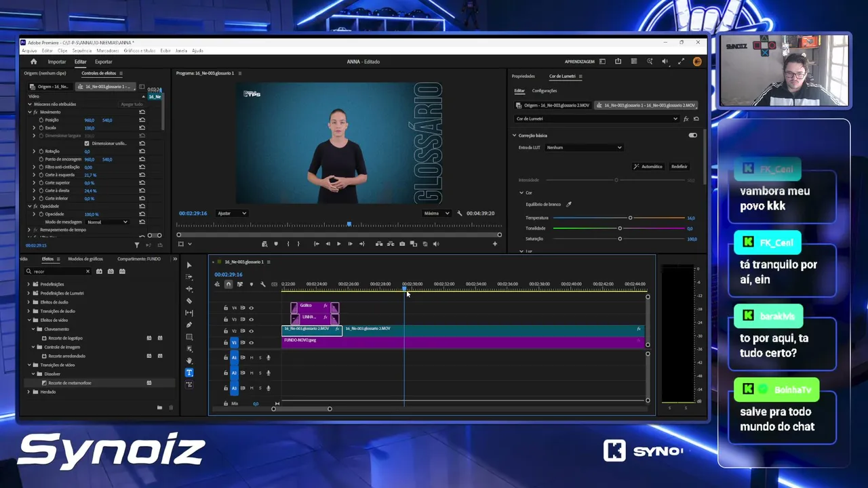Screen dimensions: 868x488
Task: Click the Export Frame camera icon
Action: 402,244
